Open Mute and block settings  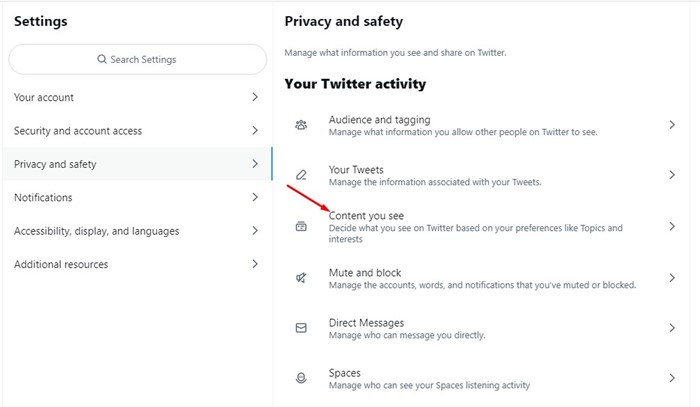pos(484,278)
